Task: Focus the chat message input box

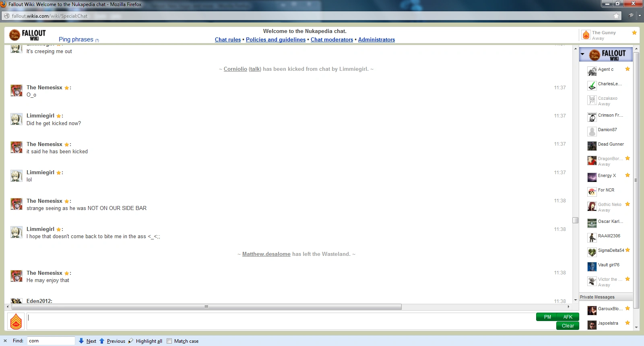Action: click(281, 321)
